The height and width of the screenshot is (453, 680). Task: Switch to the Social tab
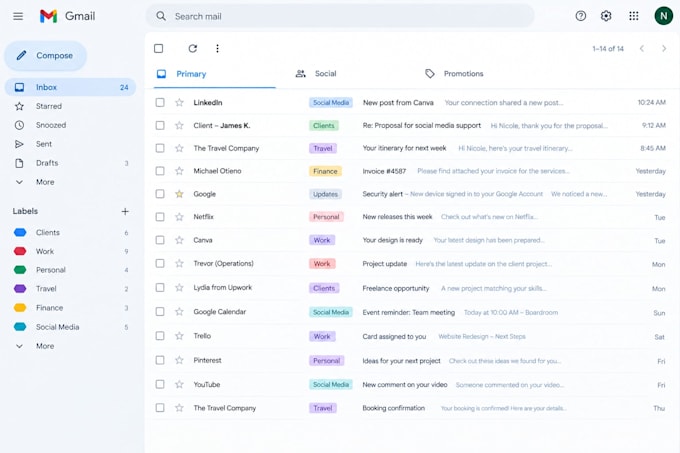click(x=316, y=74)
